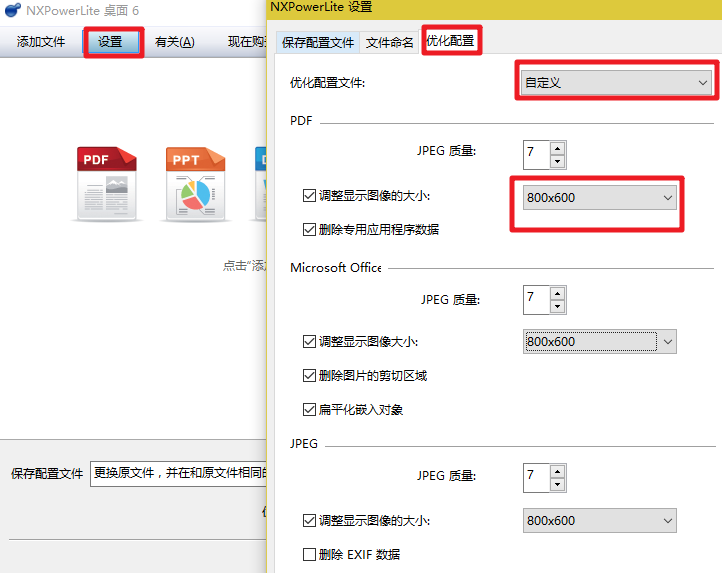Open the Office 800x600 size dropdown arrow
Image resolution: width=722 pixels, height=573 pixels.
coord(668,342)
